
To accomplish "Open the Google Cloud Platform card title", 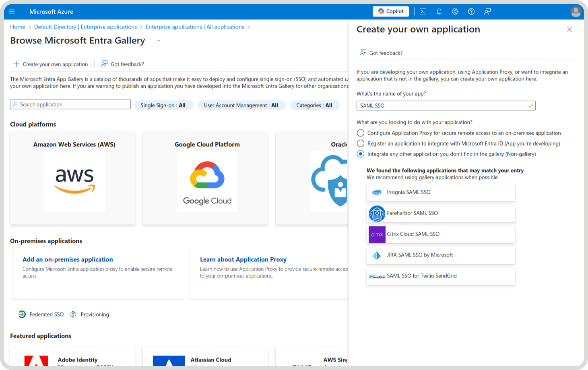I will (207, 144).
